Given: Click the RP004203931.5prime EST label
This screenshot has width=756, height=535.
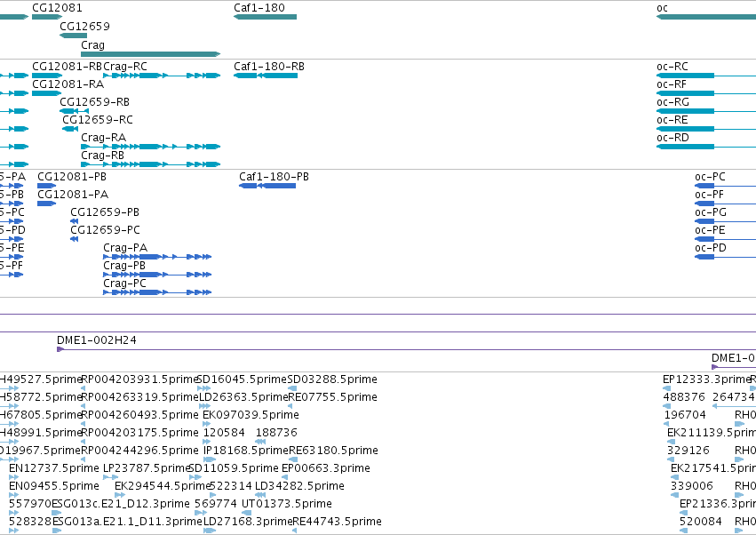Looking at the screenshot, I should point(139,379).
